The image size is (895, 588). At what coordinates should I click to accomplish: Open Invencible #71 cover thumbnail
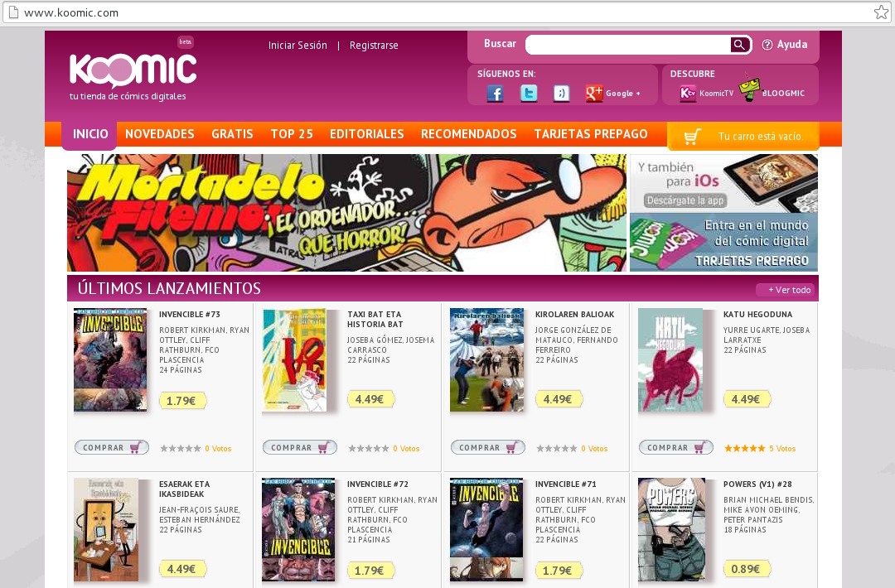coord(486,530)
